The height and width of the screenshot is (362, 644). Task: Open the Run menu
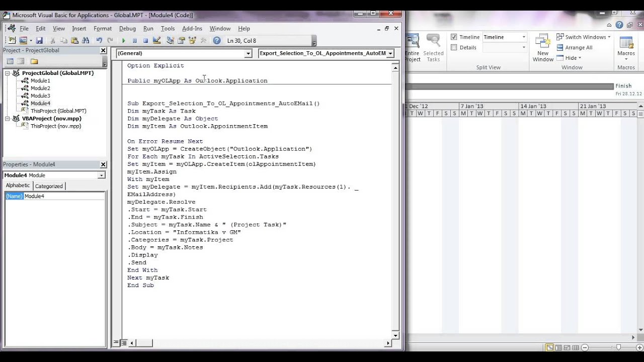pos(148,29)
